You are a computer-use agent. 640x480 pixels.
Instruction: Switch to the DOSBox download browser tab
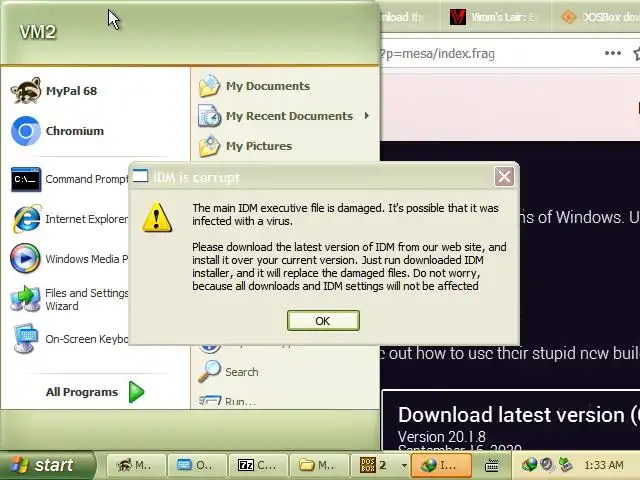[x=598, y=17]
